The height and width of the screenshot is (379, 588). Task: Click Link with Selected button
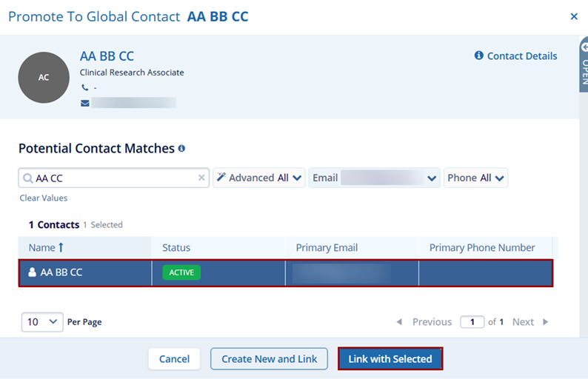click(390, 359)
